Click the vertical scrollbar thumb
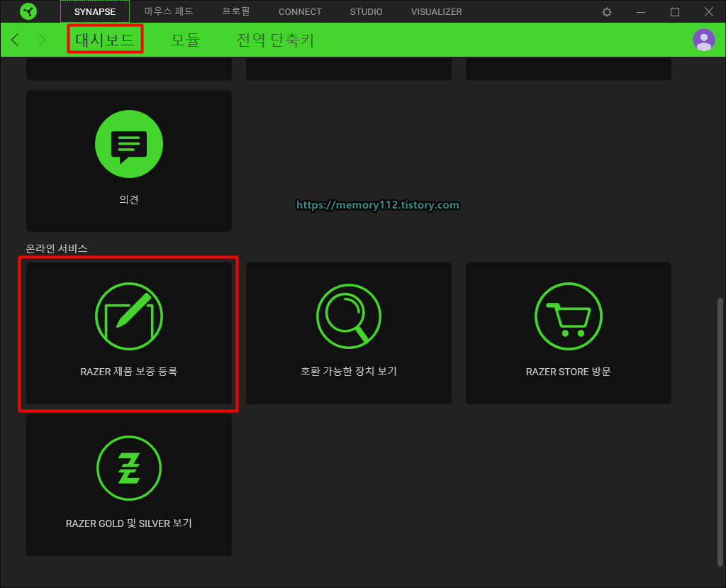The image size is (726, 588). coord(720,432)
